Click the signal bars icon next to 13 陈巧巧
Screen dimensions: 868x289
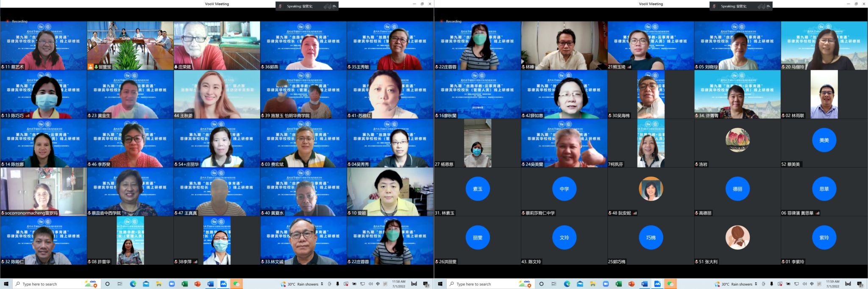pos(28,116)
